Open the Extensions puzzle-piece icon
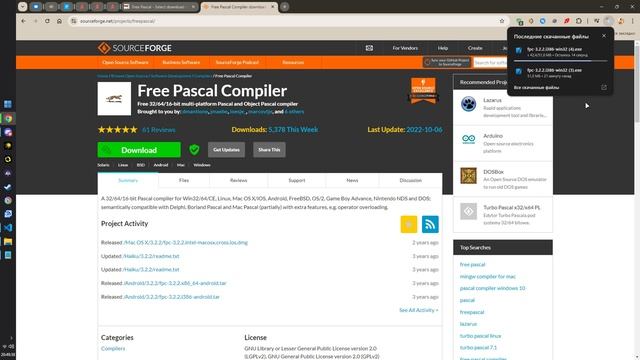Screen dimensions: 640x360 point(579,21)
